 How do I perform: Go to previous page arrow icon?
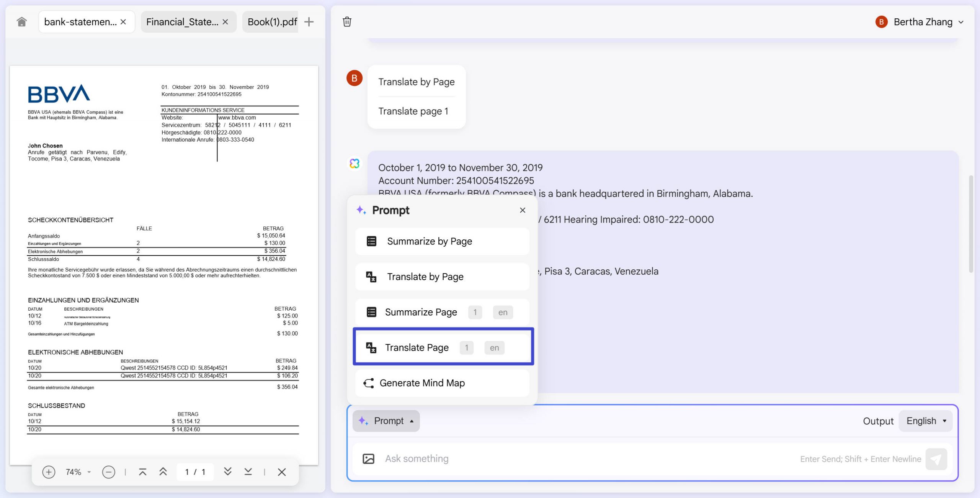click(x=163, y=472)
